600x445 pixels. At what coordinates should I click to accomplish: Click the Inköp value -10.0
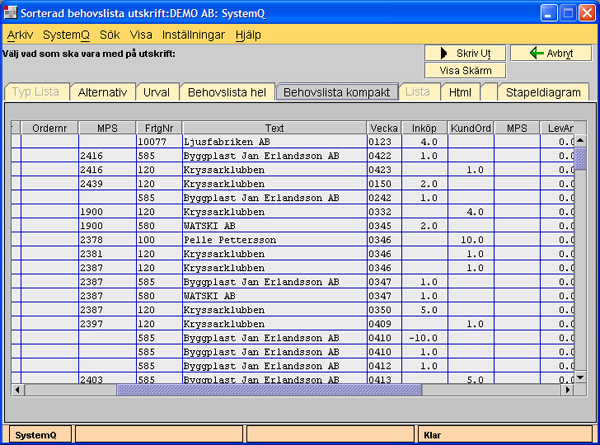(x=424, y=338)
